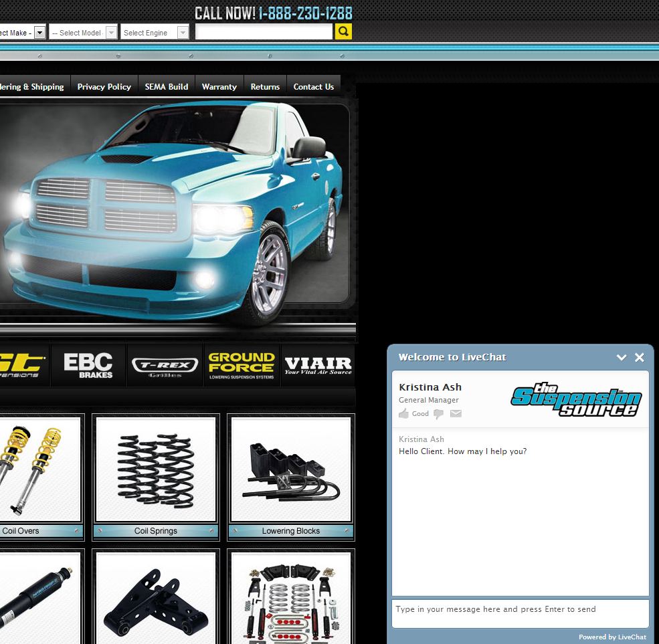Viewport: 659px width, 644px height.
Task: Click the General Manager title text
Action: tap(428, 400)
